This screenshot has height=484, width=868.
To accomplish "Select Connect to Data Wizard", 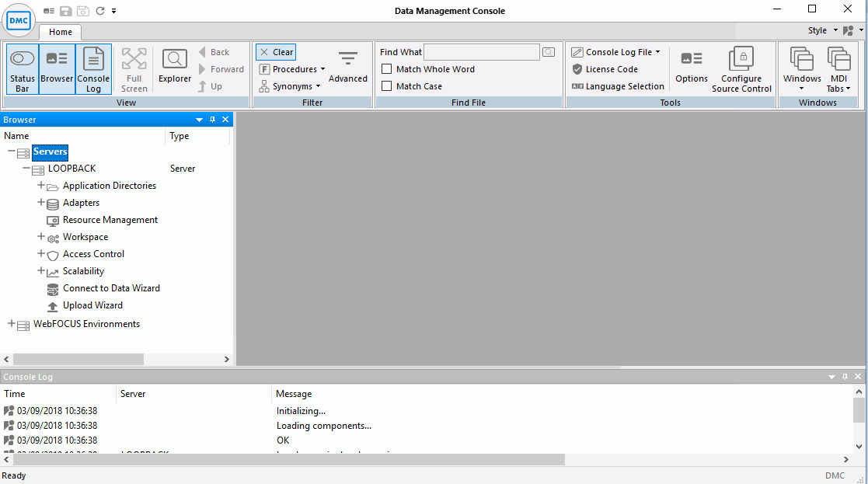I will 111,288.
